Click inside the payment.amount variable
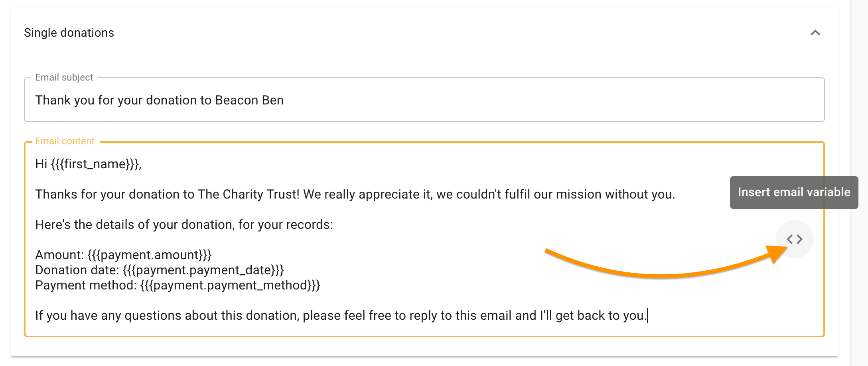 pos(150,255)
